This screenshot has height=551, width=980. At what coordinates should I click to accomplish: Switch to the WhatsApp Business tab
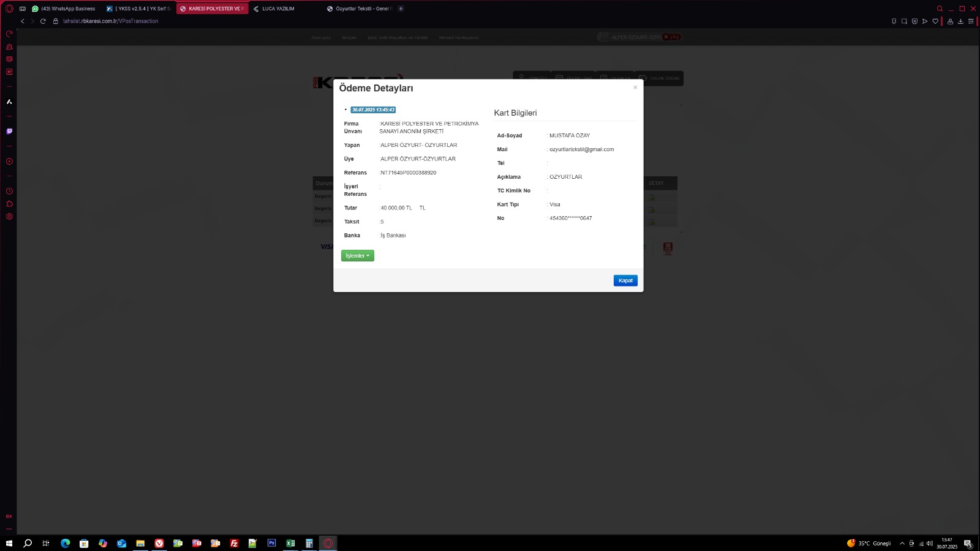64,9
